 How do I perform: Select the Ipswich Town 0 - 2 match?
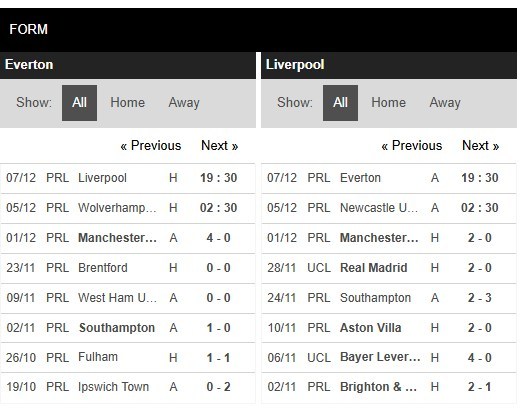(128, 387)
